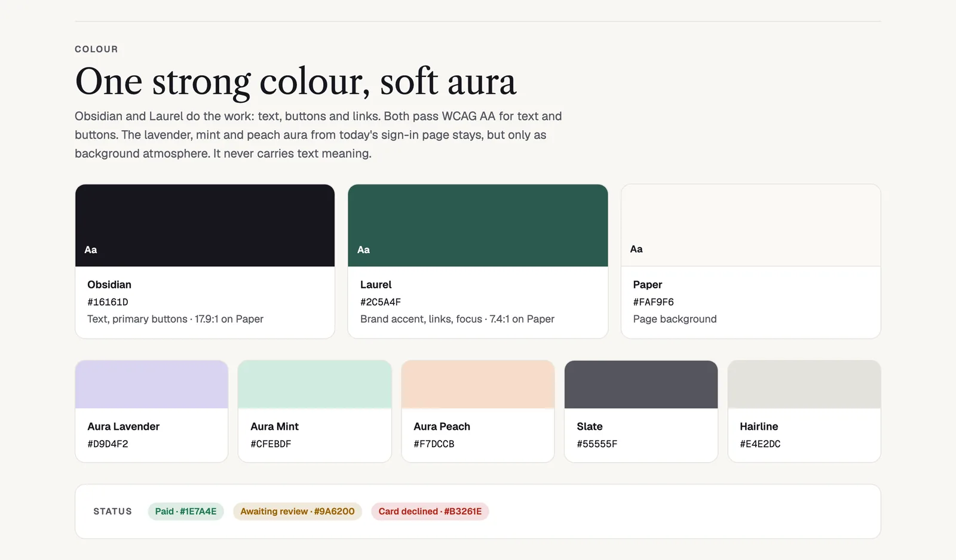Click the Aa sample on Obsidian swatch
The image size is (956, 560).
click(91, 250)
